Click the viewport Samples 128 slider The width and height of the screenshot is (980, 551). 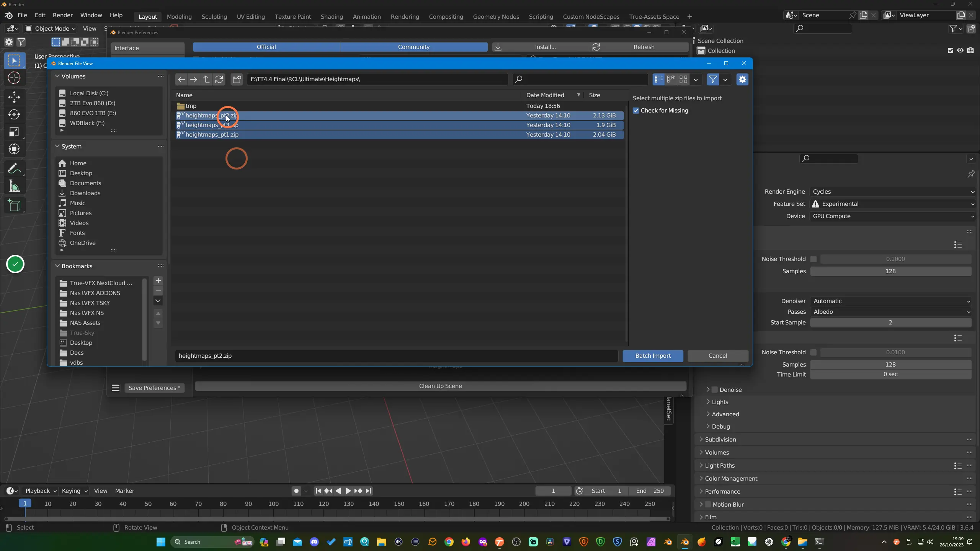(x=890, y=271)
